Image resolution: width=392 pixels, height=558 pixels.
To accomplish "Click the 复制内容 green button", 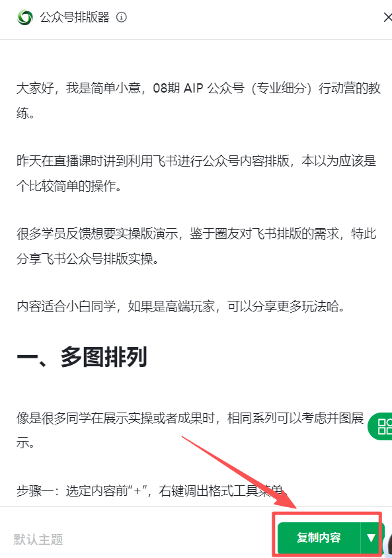I will point(319,538).
